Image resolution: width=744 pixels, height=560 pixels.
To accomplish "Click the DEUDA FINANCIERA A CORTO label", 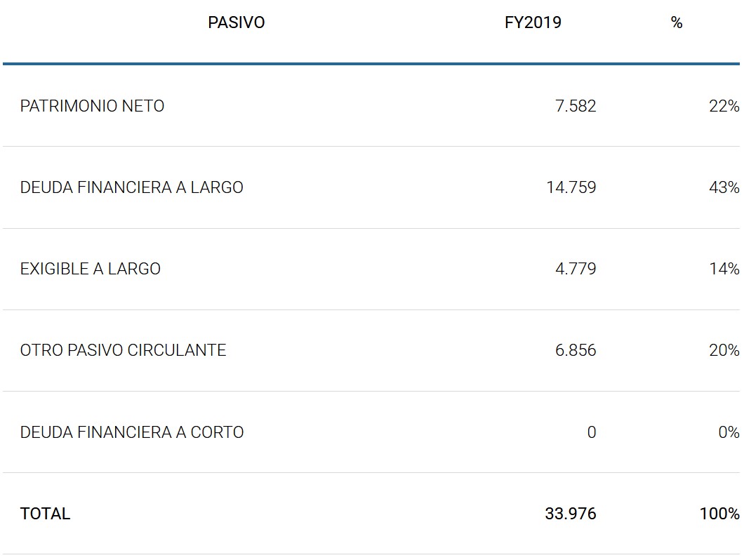I will click(x=131, y=432).
